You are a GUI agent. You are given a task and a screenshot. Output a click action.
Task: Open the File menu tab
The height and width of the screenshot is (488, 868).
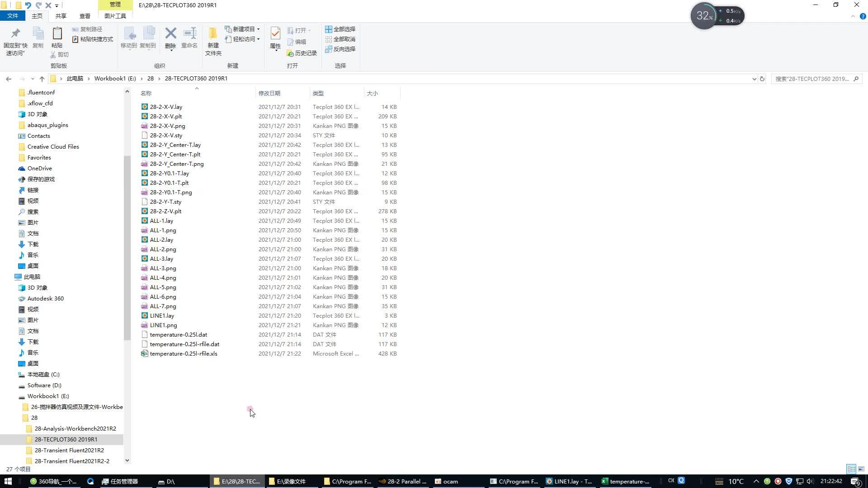point(13,16)
